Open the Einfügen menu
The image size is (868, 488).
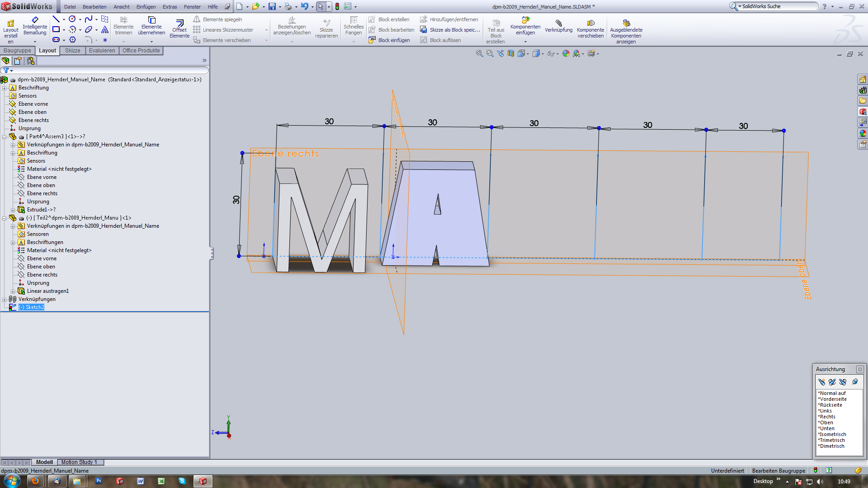pos(146,7)
